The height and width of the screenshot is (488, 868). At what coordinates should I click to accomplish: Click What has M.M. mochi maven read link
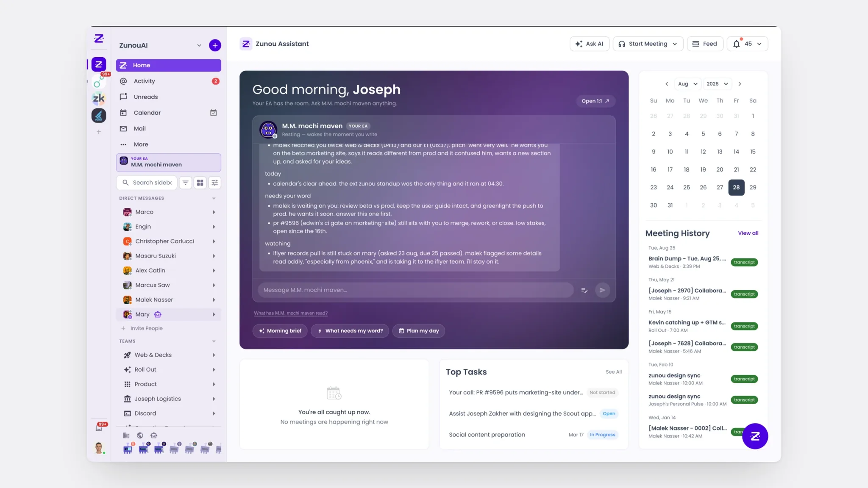point(291,313)
